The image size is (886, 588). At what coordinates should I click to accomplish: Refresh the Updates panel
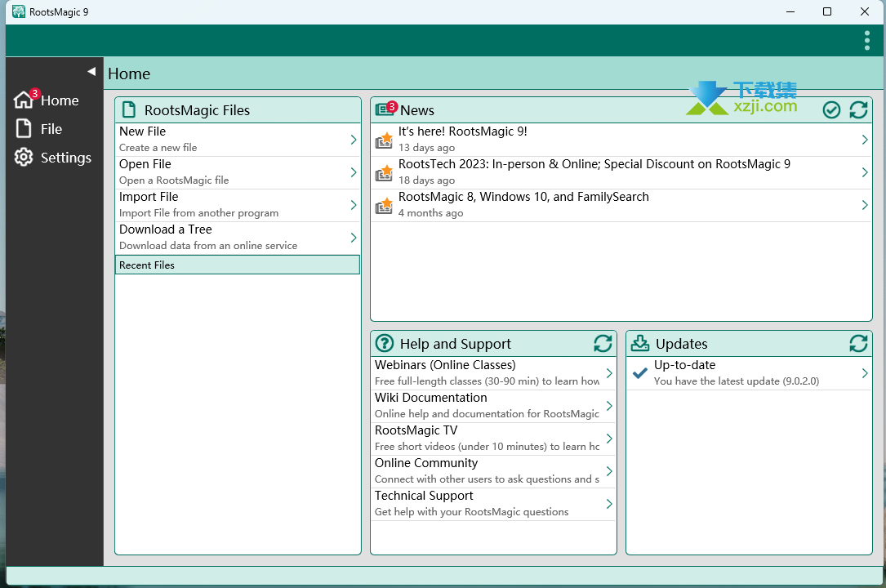[x=858, y=344]
